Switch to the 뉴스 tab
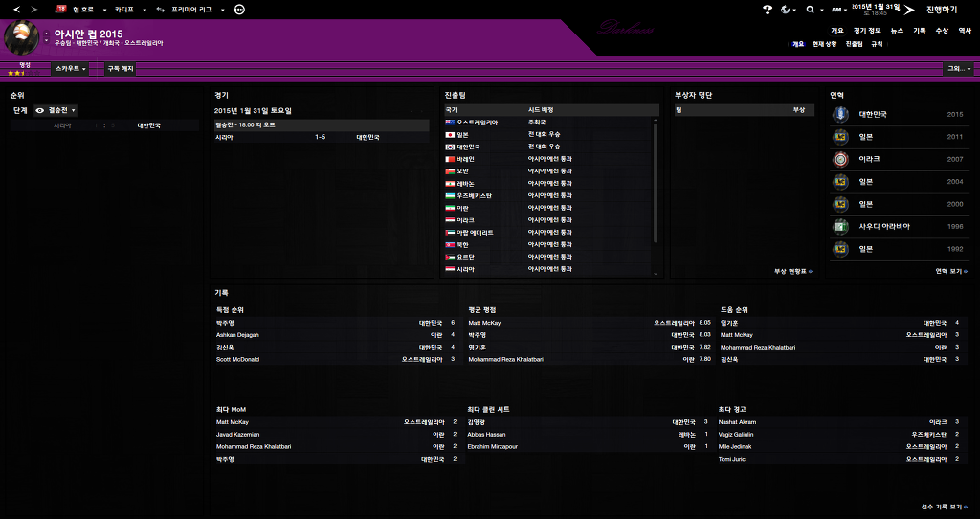The width and height of the screenshot is (980, 519). [x=897, y=31]
